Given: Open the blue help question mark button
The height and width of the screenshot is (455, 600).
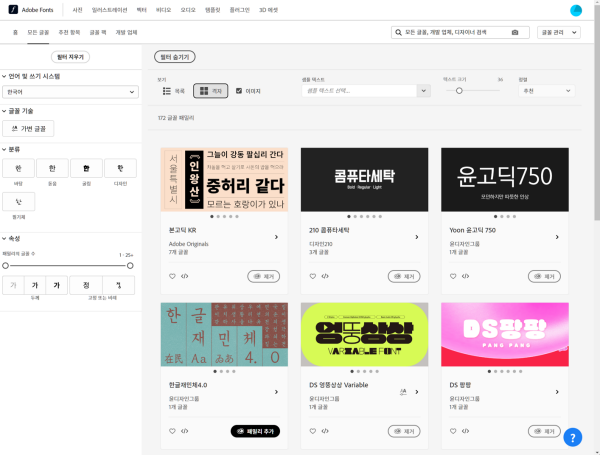Looking at the screenshot, I should pyautogui.click(x=572, y=437).
